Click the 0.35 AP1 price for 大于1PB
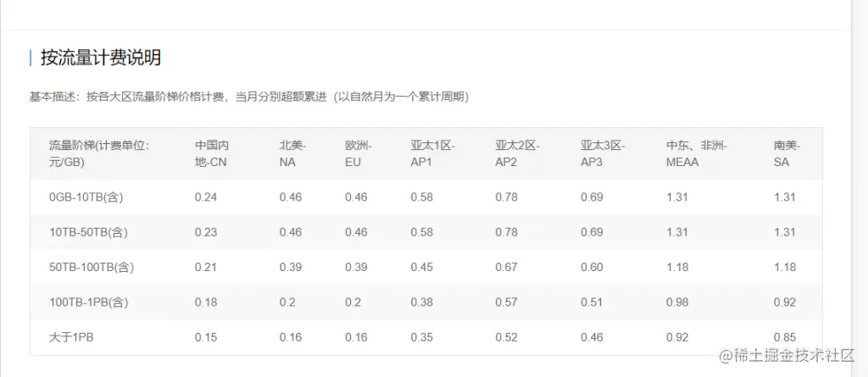 pos(422,337)
